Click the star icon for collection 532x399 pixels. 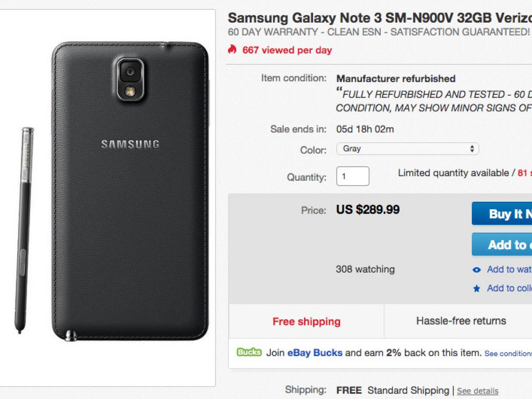point(477,289)
